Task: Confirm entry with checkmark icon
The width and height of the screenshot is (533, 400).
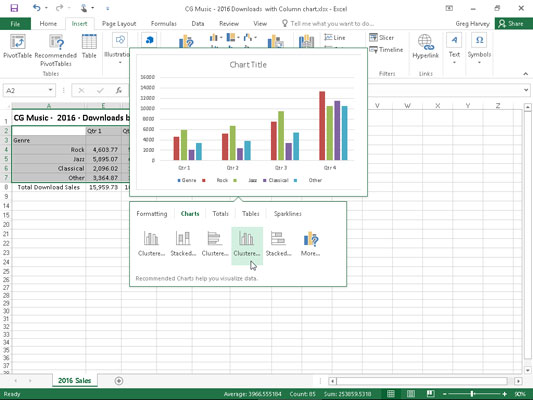Action: pos(100,90)
